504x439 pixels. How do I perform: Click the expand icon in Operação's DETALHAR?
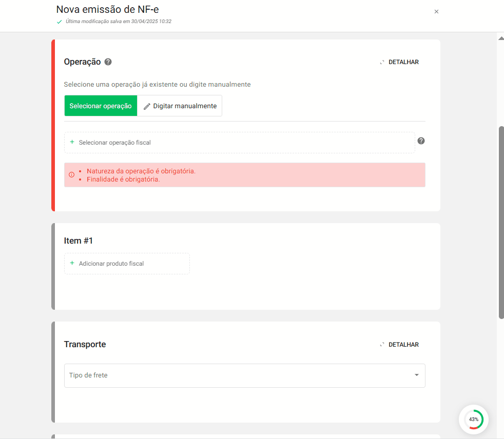point(382,62)
